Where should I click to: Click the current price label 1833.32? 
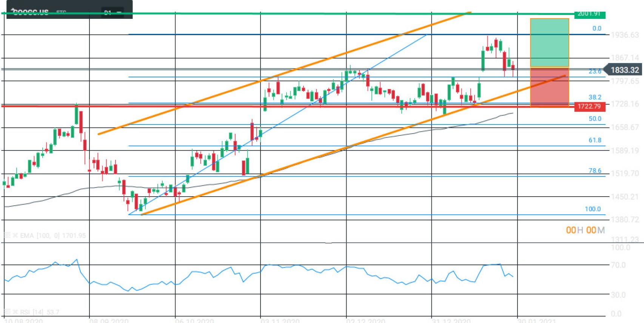(624, 70)
